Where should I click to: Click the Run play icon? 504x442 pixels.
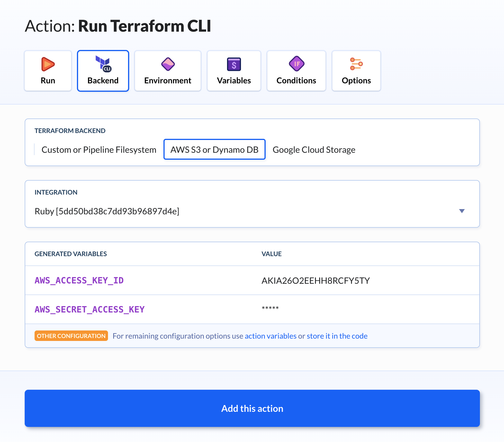(48, 64)
